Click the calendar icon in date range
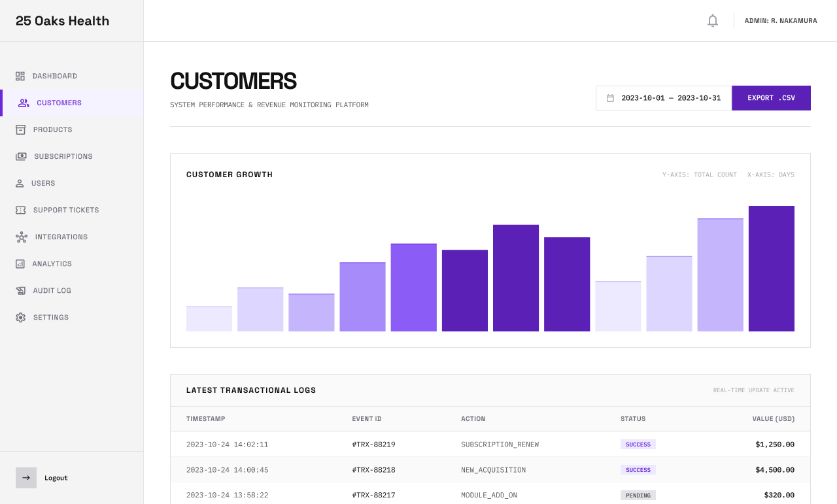Image resolution: width=837 pixels, height=504 pixels. 611,97
